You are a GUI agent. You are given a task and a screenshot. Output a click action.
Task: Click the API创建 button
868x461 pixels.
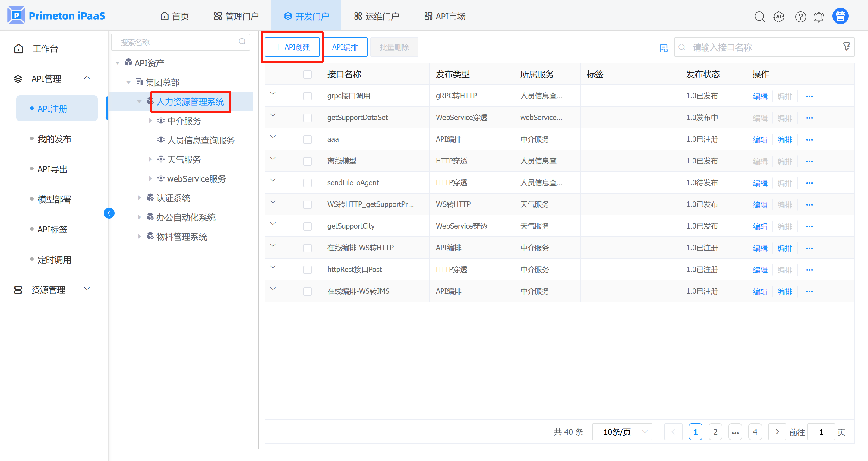(x=292, y=47)
